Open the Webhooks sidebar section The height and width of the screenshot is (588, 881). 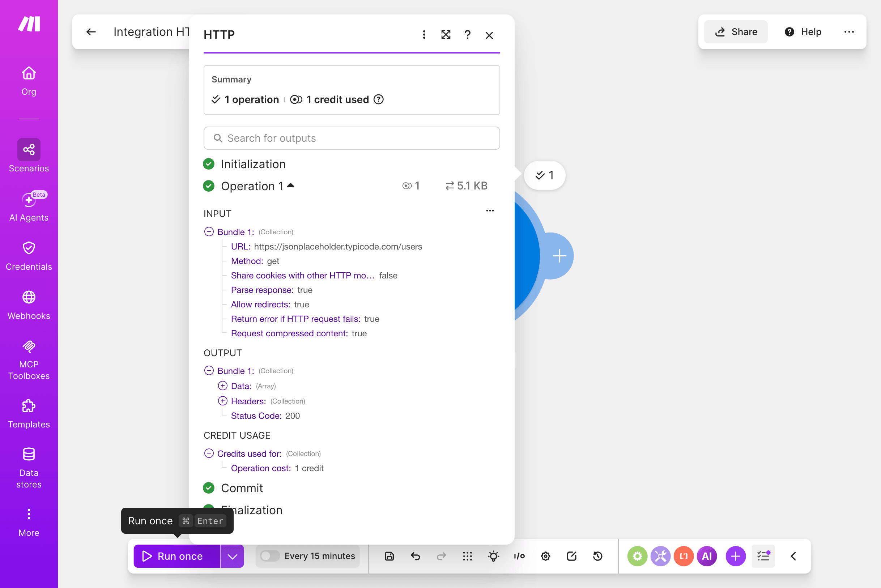tap(29, 305)
